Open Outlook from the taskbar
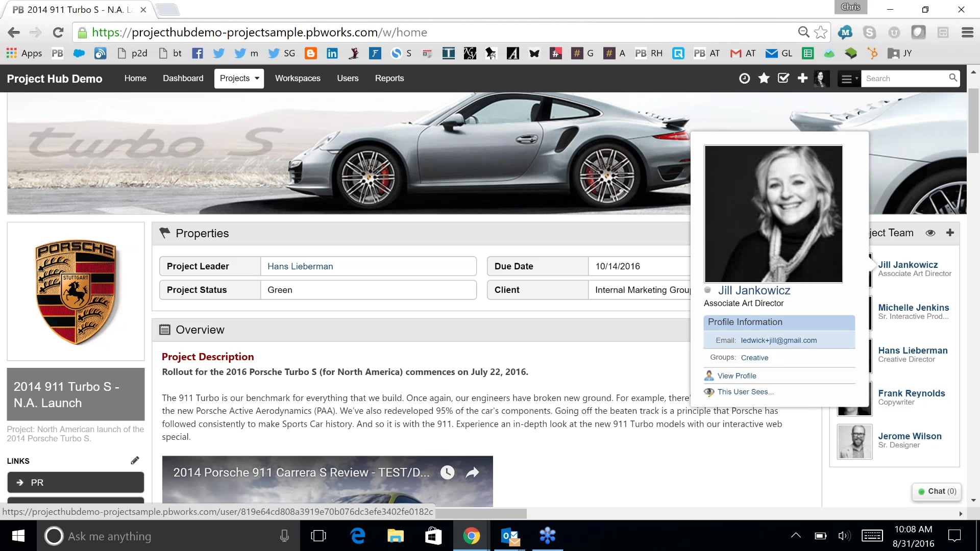 point(510,536)
